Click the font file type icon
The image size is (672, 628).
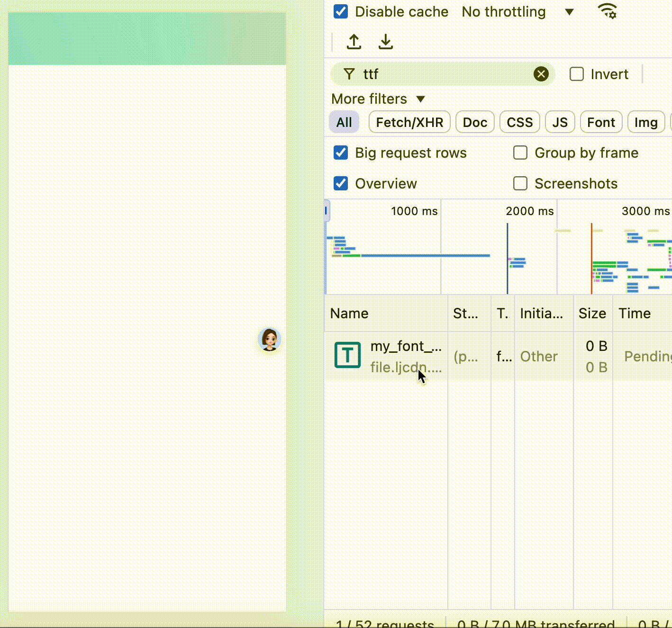click(x=347, y=355)
